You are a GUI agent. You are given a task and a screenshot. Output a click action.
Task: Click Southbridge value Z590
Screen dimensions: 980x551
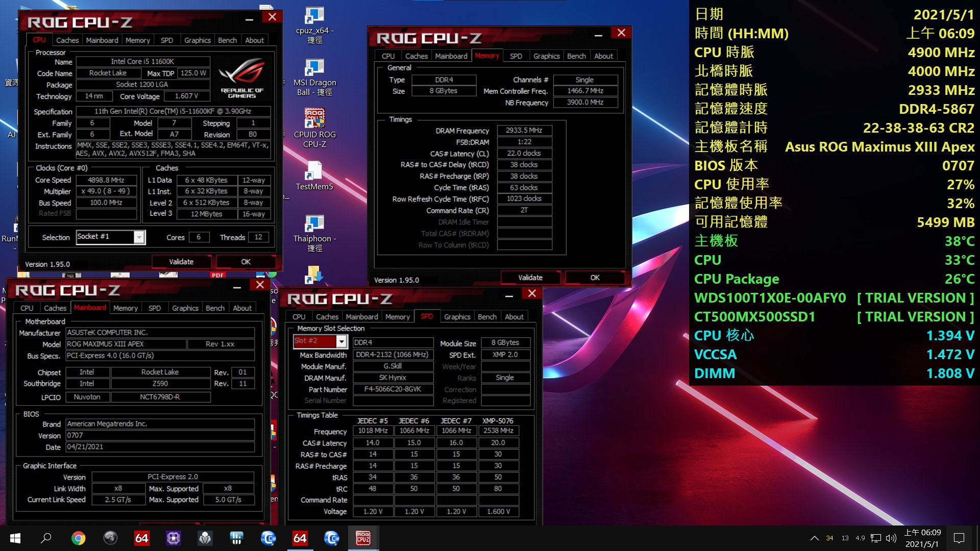160,384
